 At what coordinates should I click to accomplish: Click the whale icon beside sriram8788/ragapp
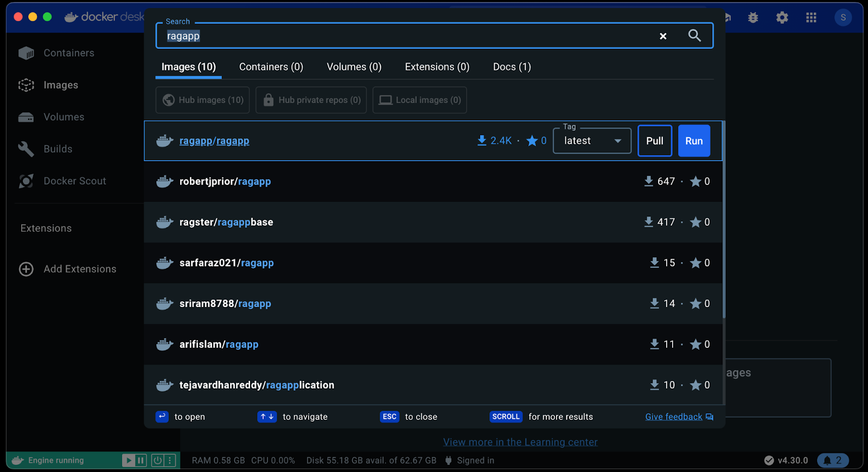pyautogui.click(x=165, y=304)
